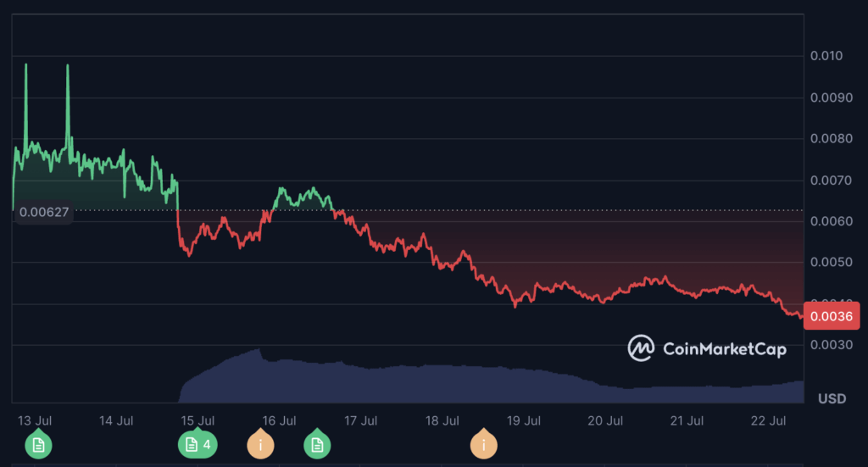
Task: Click the orange info marker after 18 Jul
Action: click(484, 444)
